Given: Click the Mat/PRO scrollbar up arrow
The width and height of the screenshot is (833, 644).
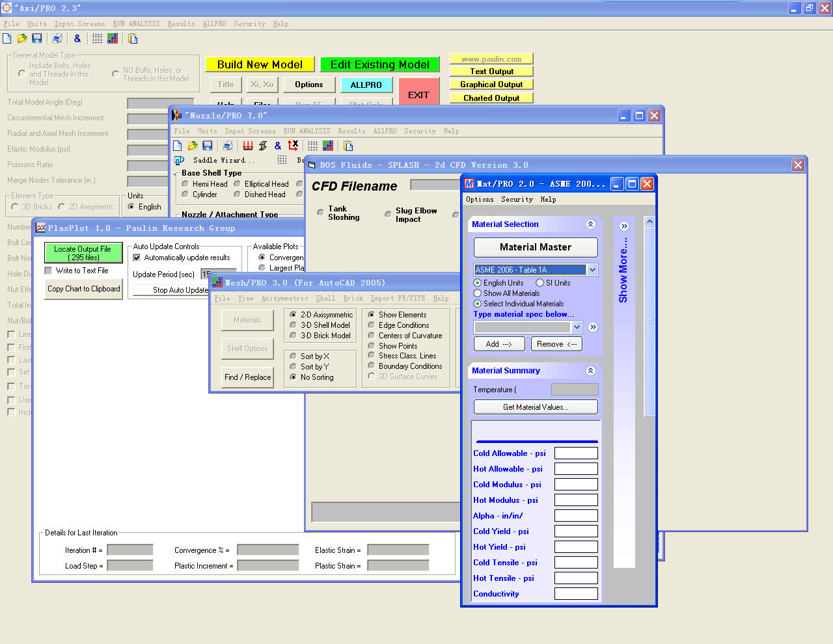Looking at the screenshot, I should pos(649,222).
